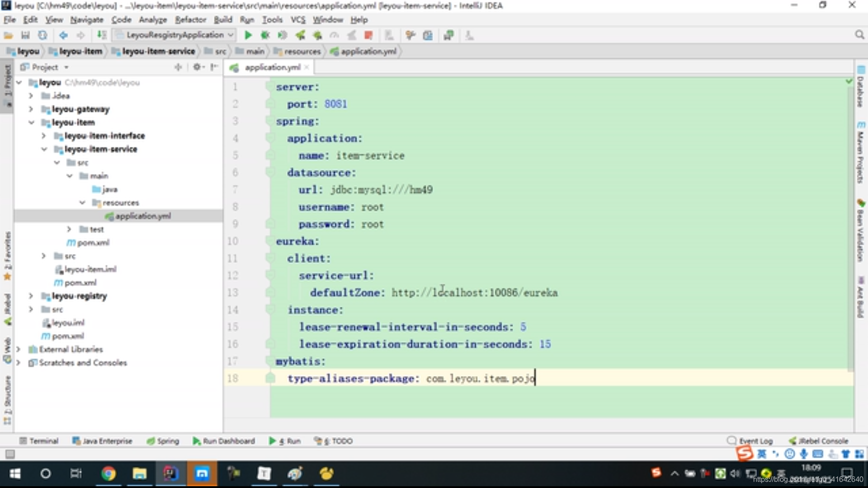Open the Build menu
The height and width of the screenshot is (488, 868).
pos(223,20)
